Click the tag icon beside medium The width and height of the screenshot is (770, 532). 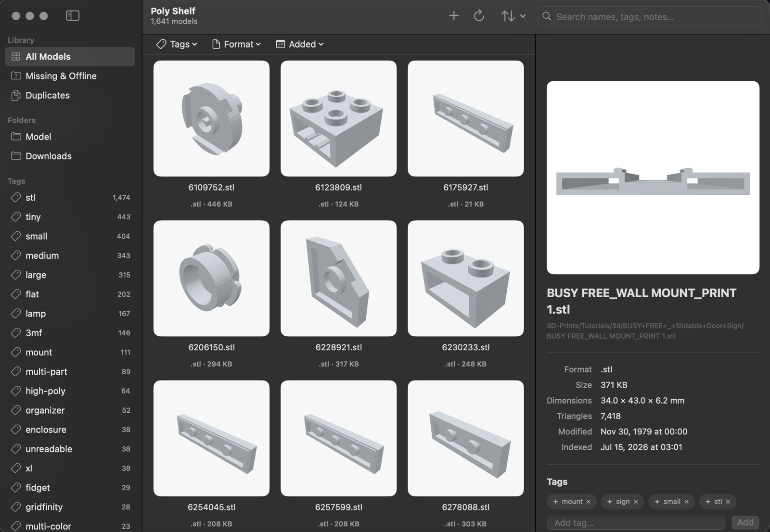click(x=16, y=255)
